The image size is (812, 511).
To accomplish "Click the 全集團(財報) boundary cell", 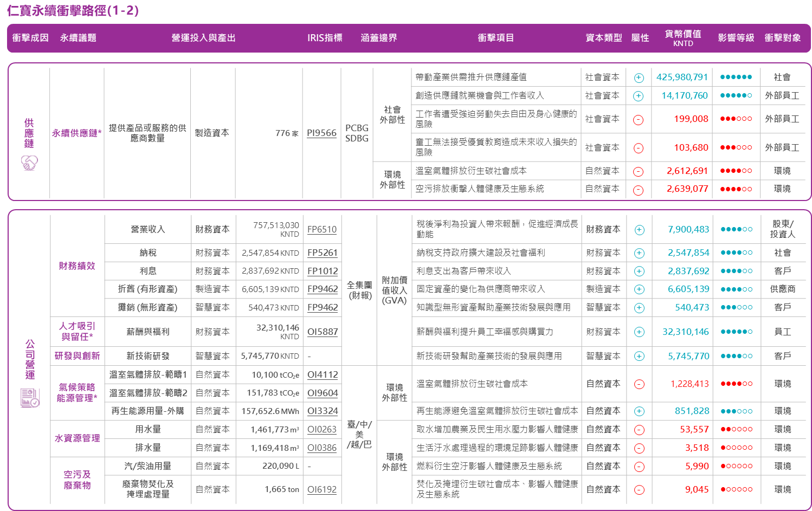I will coord(359,290).
